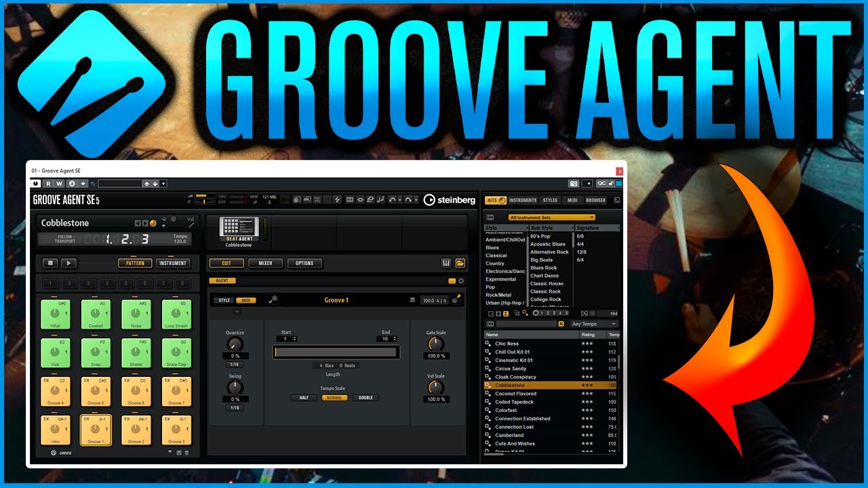
Task: Toggle the MIDI player mode
Action: [245, 300]
